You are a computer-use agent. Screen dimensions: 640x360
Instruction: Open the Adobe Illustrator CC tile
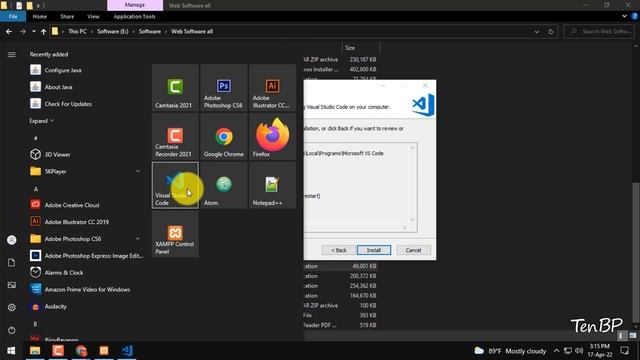272,87
